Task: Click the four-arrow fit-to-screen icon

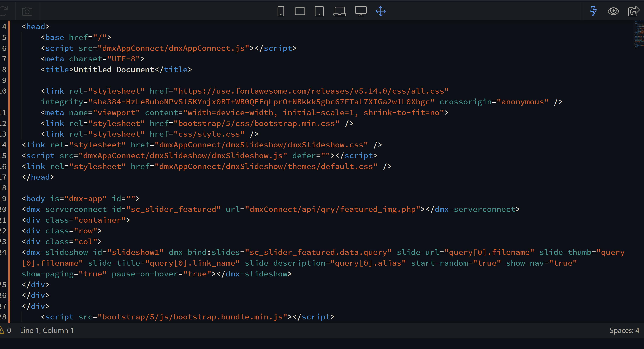Action: tap(380, 11)
